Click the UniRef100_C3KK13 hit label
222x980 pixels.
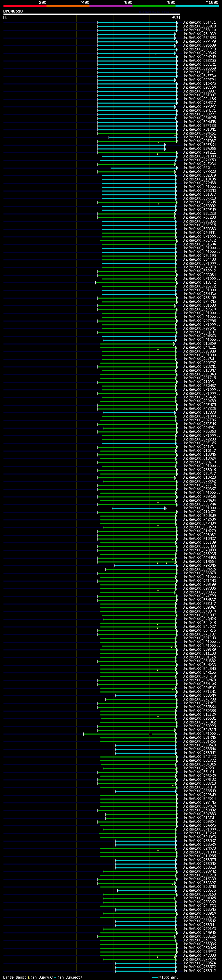tap(199, 198)
